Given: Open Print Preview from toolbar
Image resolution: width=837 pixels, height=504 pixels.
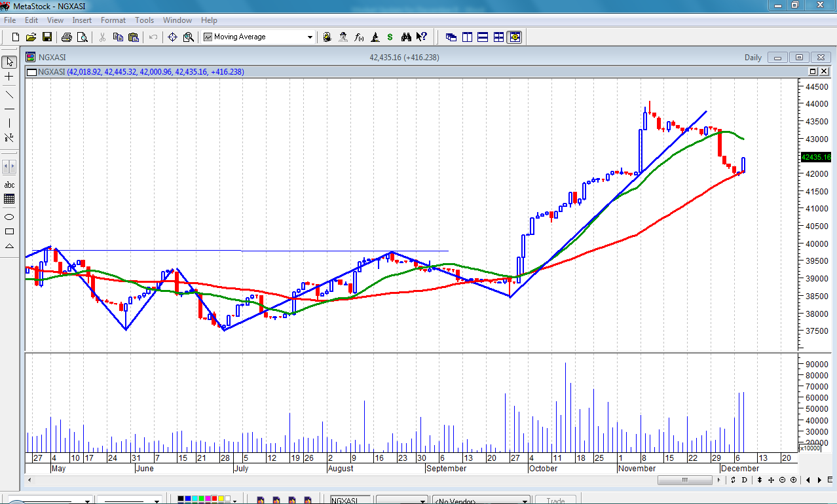Looking at the screenshot, I should tap(82, 37).
